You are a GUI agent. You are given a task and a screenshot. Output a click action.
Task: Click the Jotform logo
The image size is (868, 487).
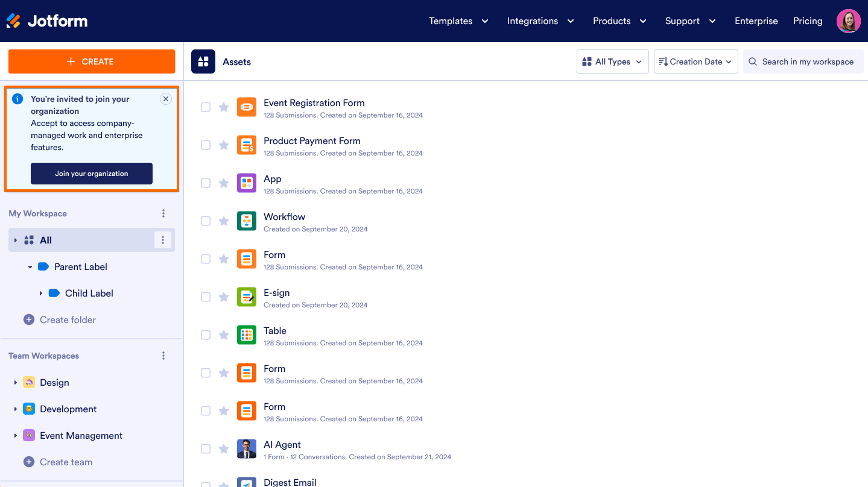click(x=47, y=21)
